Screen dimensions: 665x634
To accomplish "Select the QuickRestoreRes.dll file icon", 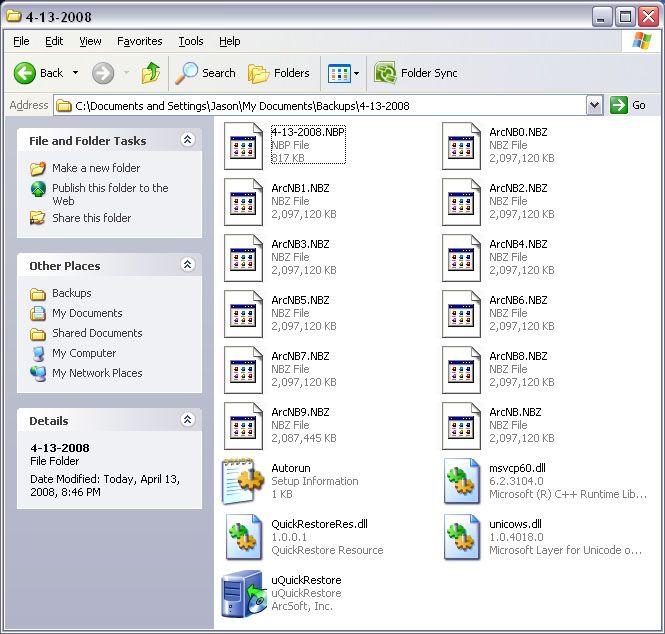I will (243, 537).
